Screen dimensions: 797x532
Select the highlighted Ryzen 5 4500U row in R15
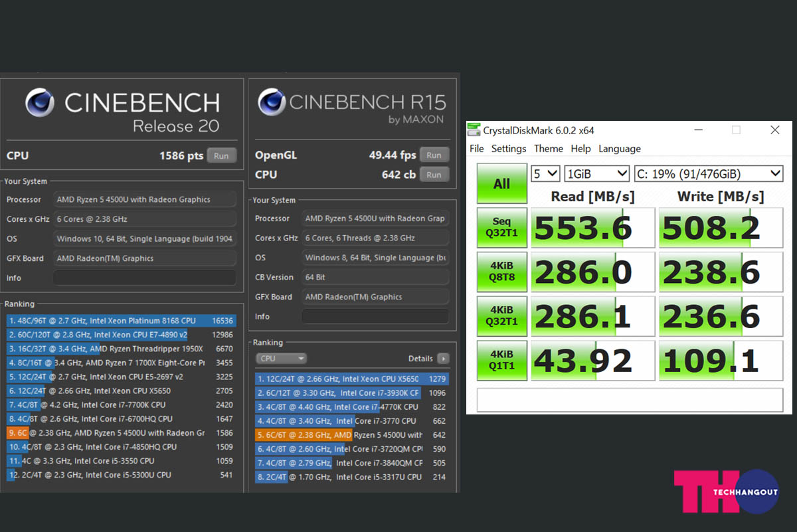click(x=352, y=435)
